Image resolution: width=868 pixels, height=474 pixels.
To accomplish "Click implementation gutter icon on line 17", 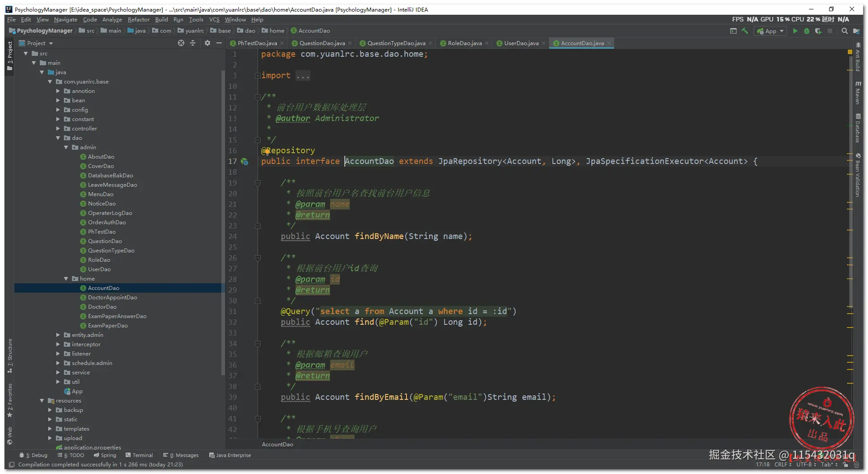I will tap(245, 161).
